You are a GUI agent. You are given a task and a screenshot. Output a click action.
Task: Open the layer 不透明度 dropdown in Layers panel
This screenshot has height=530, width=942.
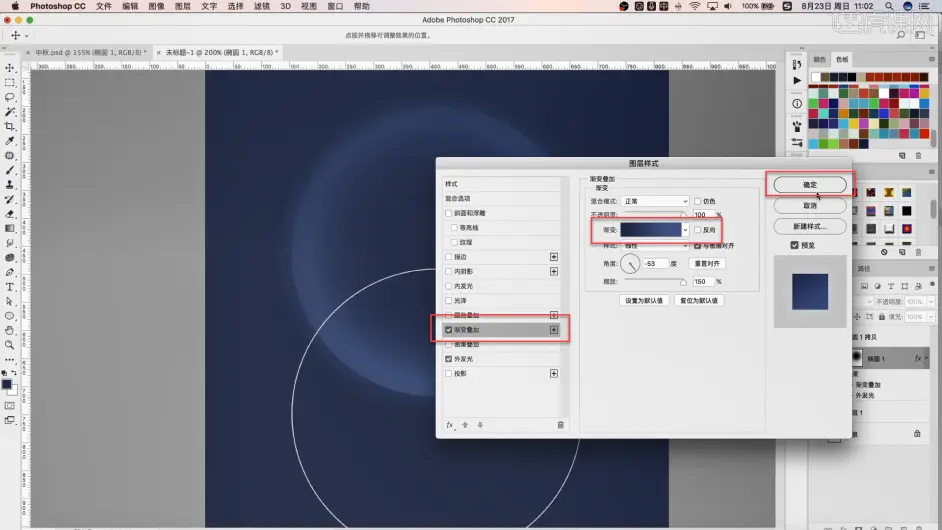coord(931,302)
